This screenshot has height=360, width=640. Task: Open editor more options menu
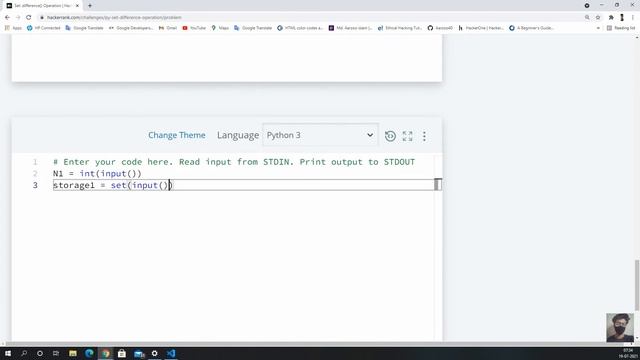point(424,136)
